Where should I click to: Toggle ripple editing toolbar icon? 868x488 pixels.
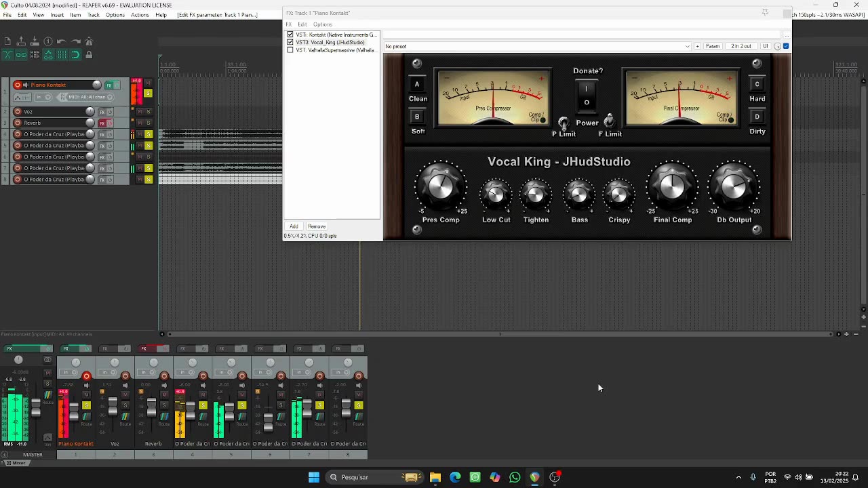[x=35, y=54]
